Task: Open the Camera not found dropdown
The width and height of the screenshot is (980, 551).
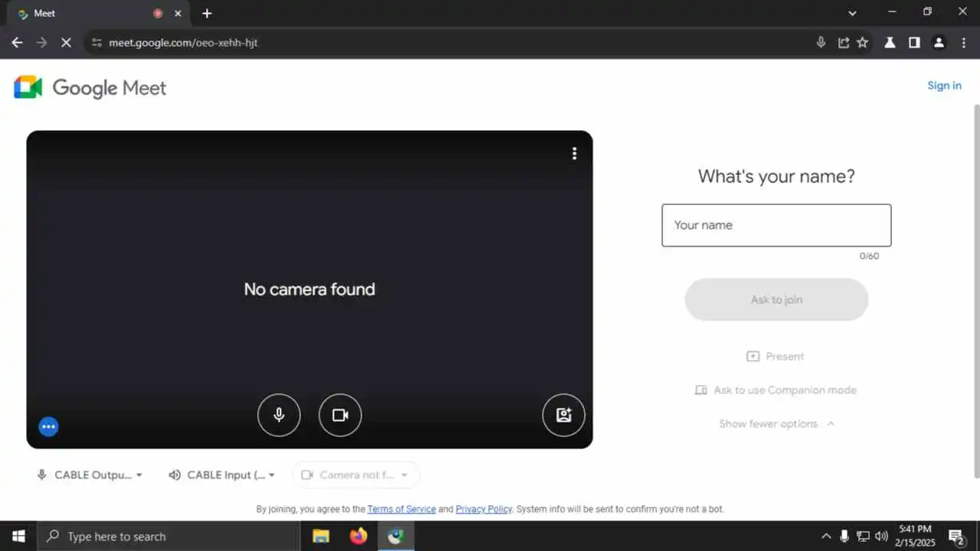Action: click(x=356, y=474)
